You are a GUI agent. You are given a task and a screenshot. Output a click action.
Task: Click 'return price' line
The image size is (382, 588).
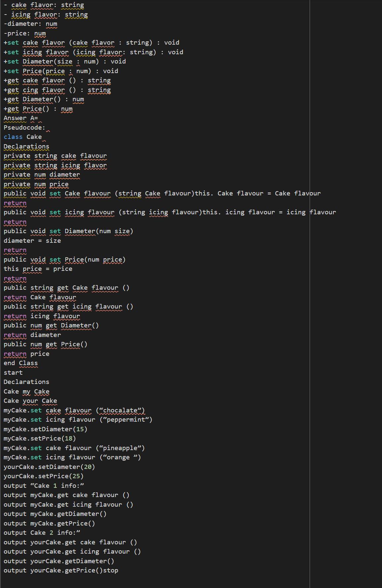click(x=26, y=354)
